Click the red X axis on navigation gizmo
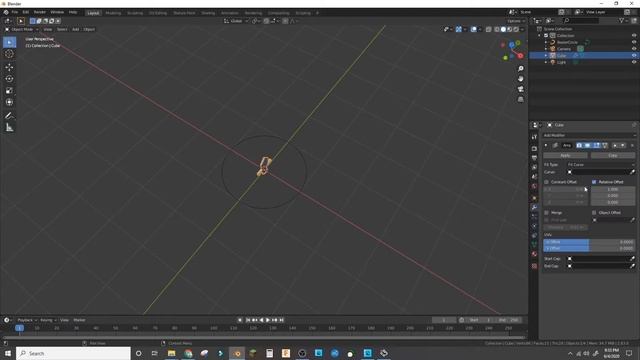The height and width of the screenshot is (360, 640). click(x=520, y=56)
